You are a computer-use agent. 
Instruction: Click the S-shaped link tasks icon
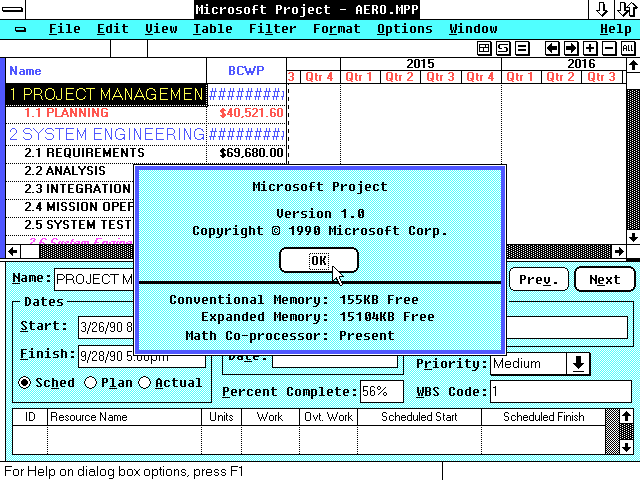tap(503, 48)
